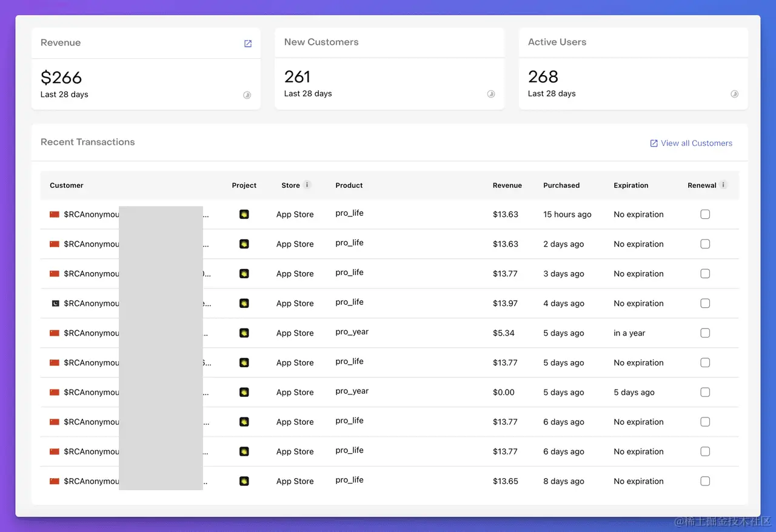The height and width of the screenshot is (532, 776).
Task: Click pro_life product in the 15 hours ago row
Action: [x=350, y=213]
